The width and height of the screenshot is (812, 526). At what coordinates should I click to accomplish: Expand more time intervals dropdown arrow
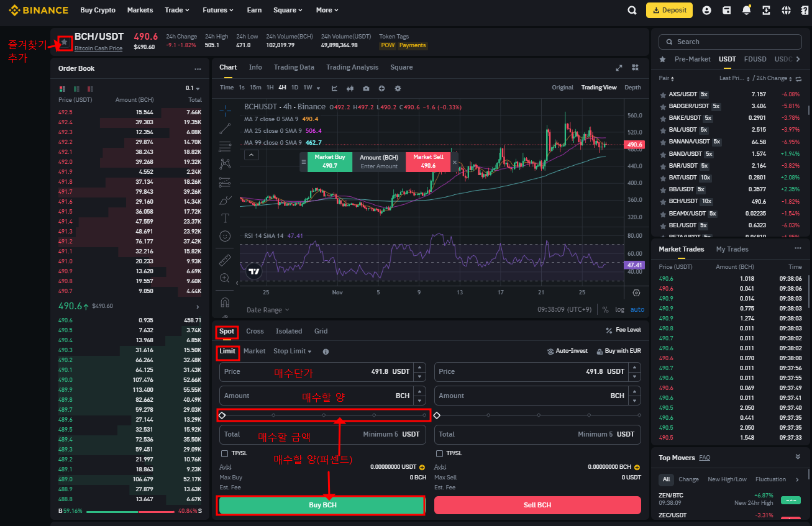click(x=318, y=88)
